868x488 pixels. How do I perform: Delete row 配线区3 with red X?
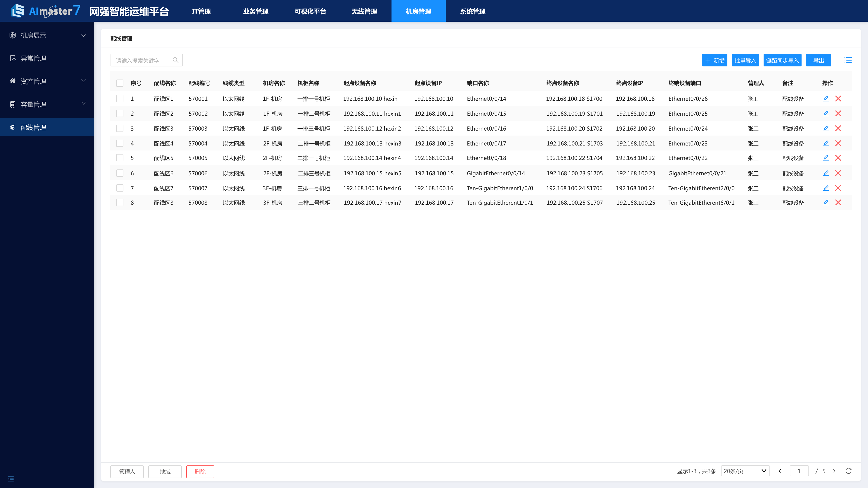[x=838, y=128]
